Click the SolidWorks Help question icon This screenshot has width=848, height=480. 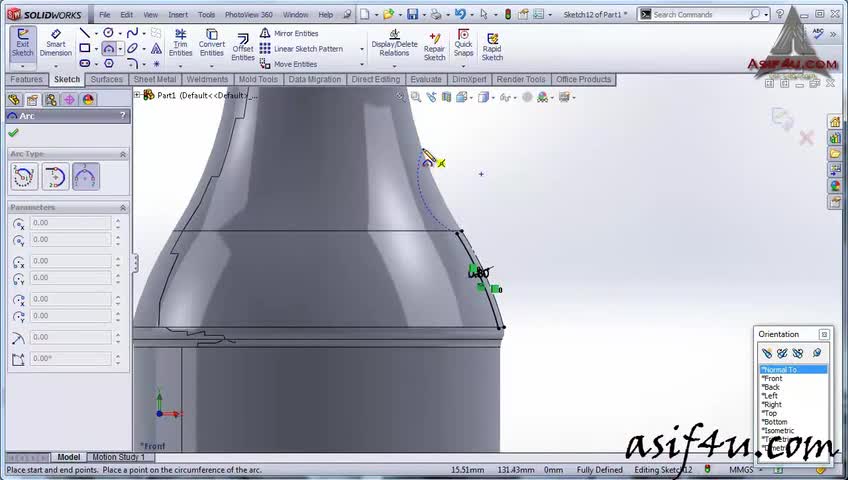[x=779, y=15]
